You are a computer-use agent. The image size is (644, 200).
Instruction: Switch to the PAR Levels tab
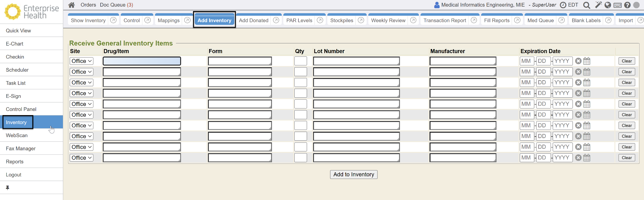tap(299, 20)
